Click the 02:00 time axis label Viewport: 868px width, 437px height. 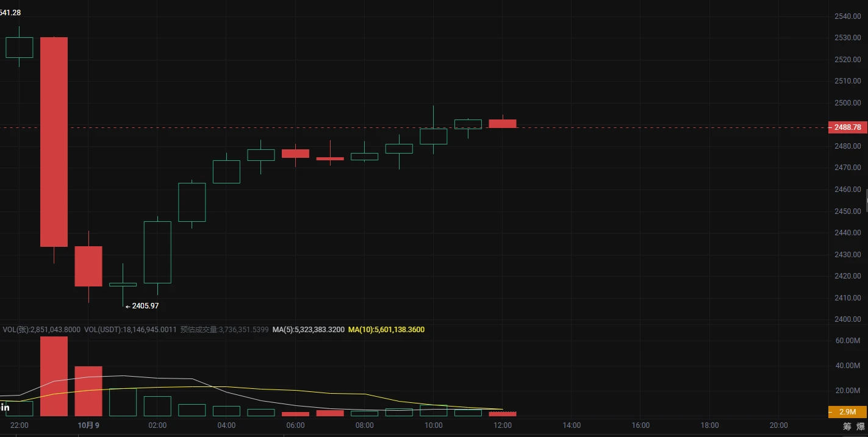[x=157, y=425]
